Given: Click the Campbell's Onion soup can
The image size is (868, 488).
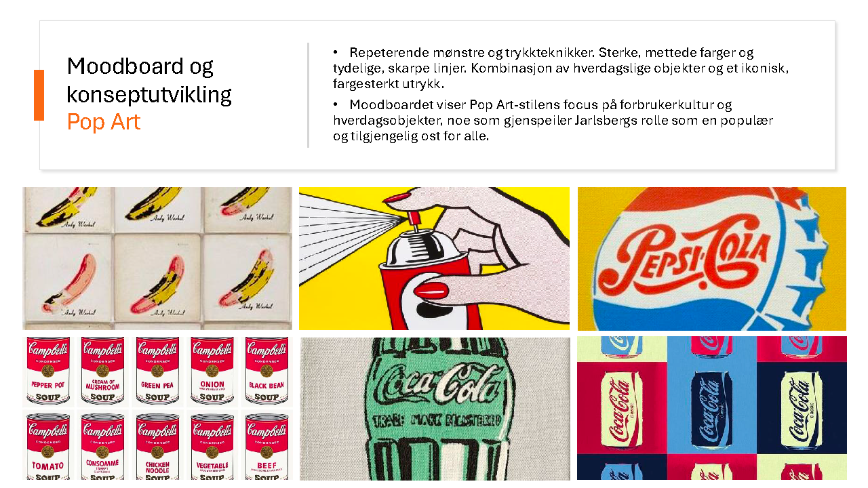Looking at the screenshot, I should tap(212, 370).
